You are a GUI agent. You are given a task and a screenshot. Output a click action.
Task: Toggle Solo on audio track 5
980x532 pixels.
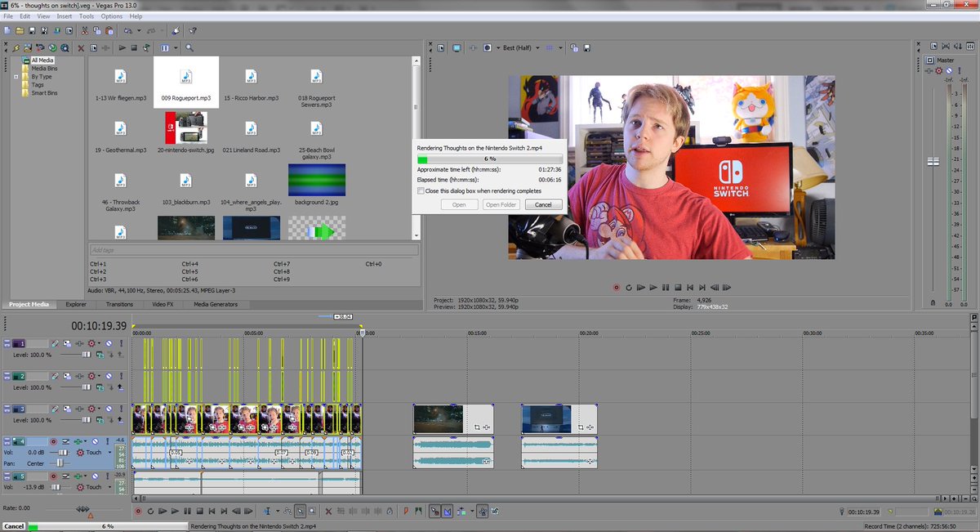108,476
